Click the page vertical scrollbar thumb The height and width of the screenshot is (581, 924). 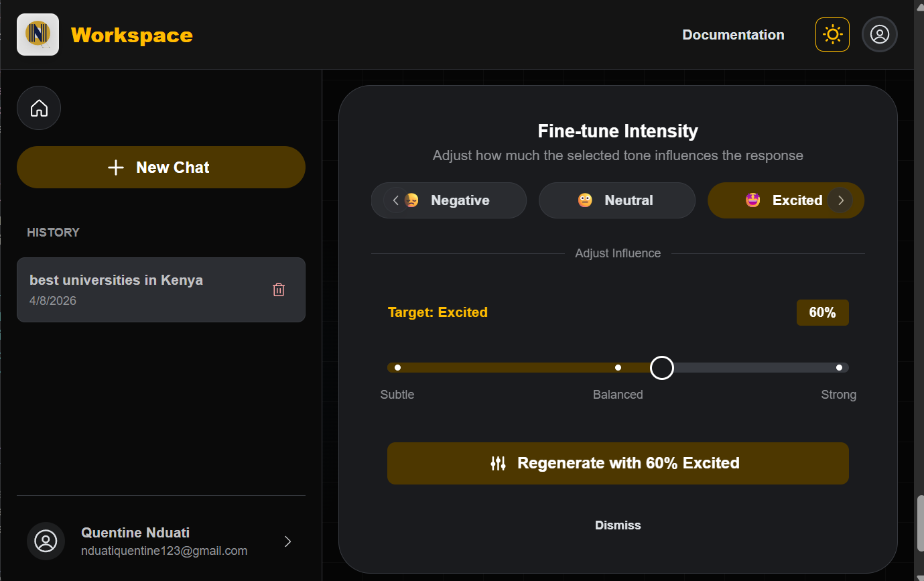(919, 523)
